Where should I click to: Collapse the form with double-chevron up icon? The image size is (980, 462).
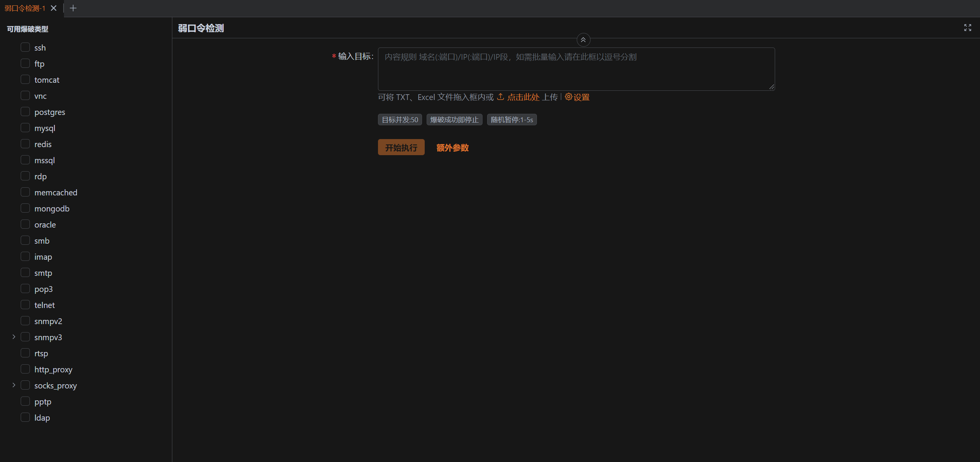click(583, 40)
